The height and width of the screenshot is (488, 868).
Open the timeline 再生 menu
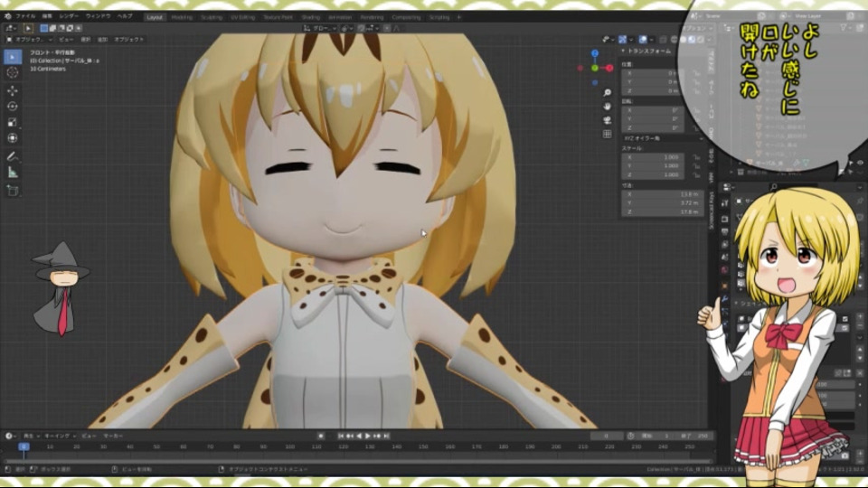tap(31, 436)
